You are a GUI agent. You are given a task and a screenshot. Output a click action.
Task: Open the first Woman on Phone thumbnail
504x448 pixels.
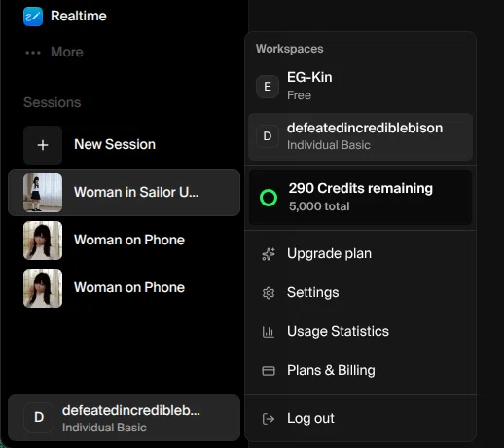coord(43,241)
